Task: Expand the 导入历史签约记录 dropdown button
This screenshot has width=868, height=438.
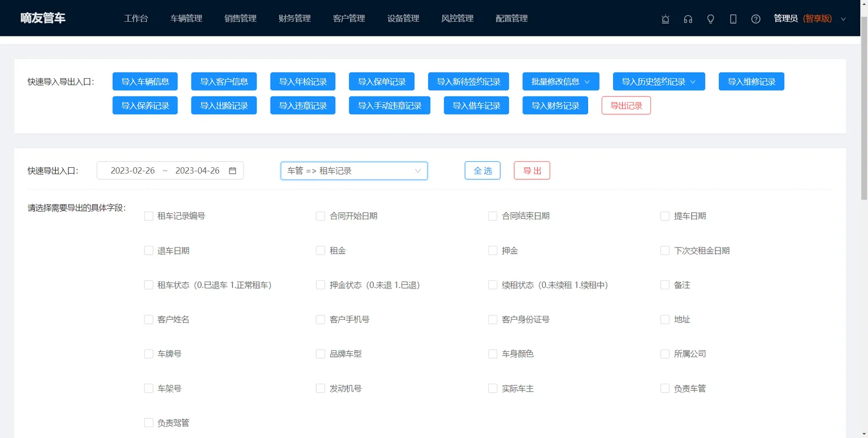Action: [x=659, y=81]
